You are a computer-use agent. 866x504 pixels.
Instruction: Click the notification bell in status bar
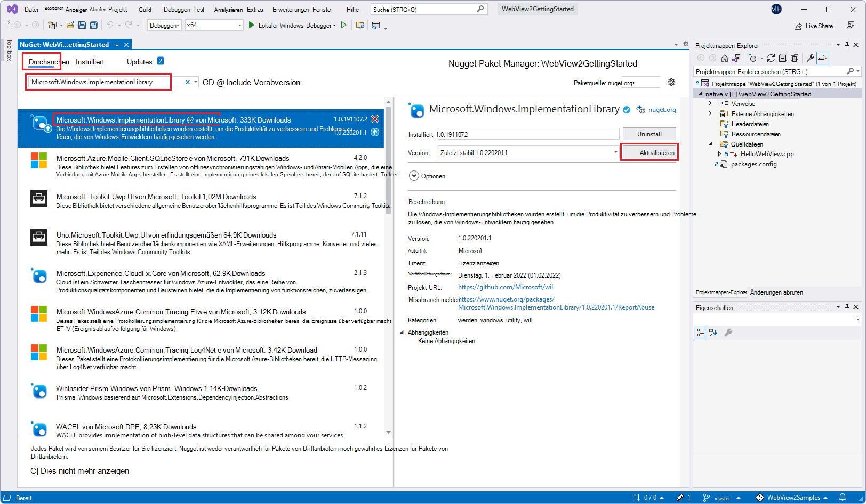843,498
